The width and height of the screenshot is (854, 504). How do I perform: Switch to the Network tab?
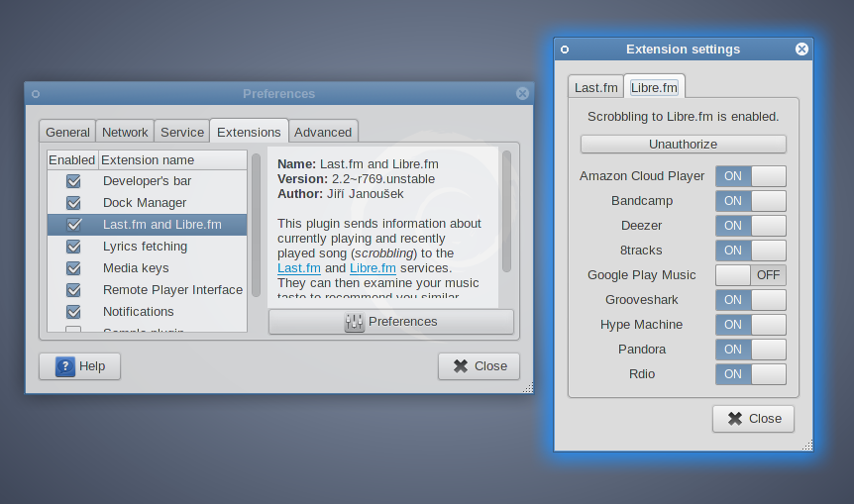125,133
